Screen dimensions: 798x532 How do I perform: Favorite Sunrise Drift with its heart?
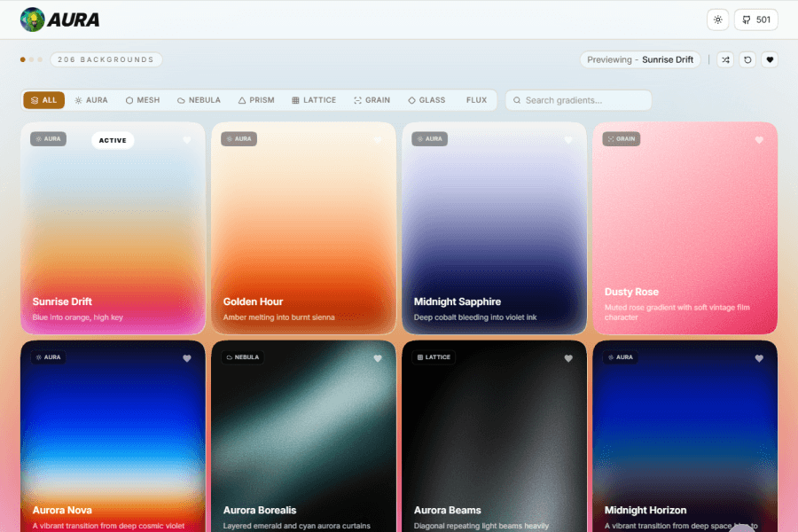pos(187,140)
